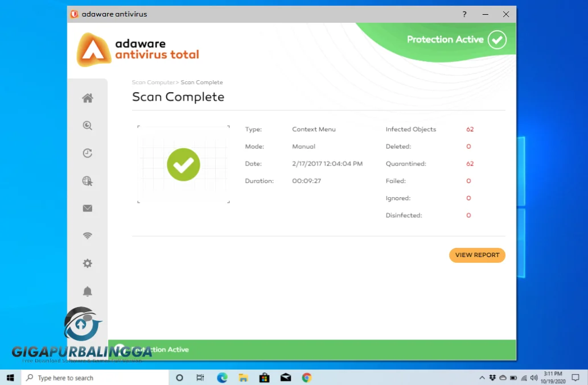Open Task View on taskbar
588x385 pixels.
(x=200, y=378)
